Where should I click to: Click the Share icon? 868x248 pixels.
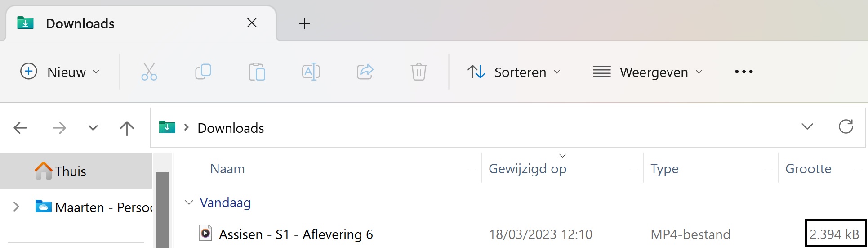coord(365,72)
